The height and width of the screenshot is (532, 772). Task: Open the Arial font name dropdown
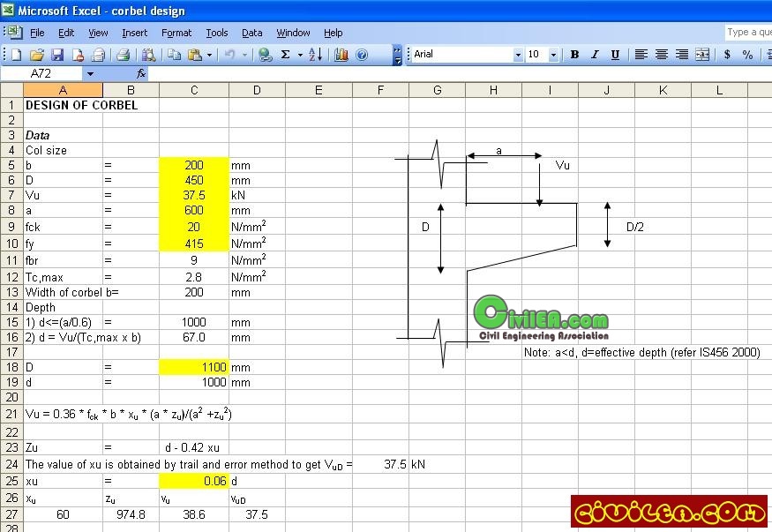(517, 55)
